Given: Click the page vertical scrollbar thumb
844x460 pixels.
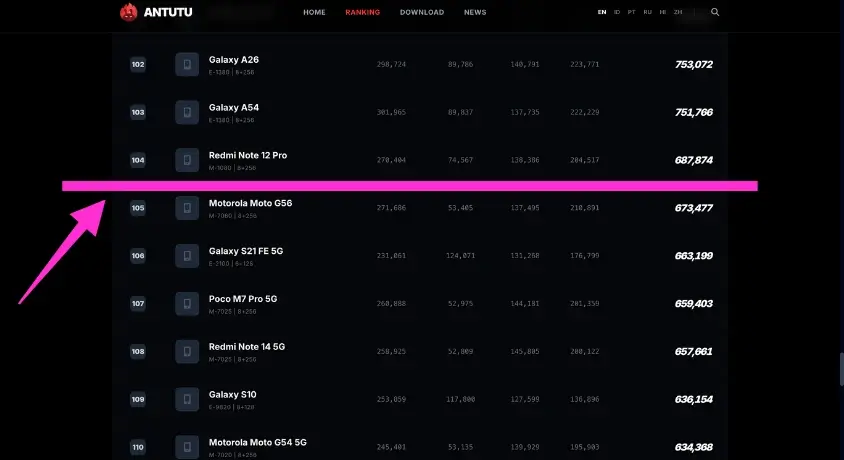Looking at the screenshot, I should click(x=841, y=369).
